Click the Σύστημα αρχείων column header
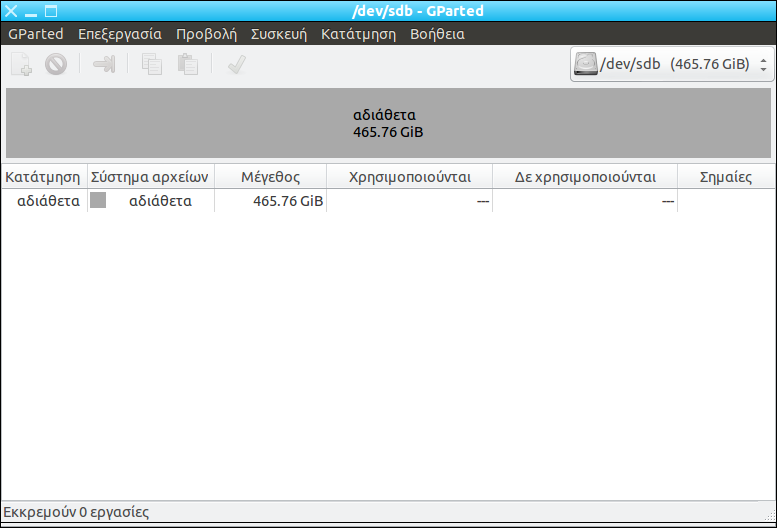777x528 pixels. tap(150, 177)
